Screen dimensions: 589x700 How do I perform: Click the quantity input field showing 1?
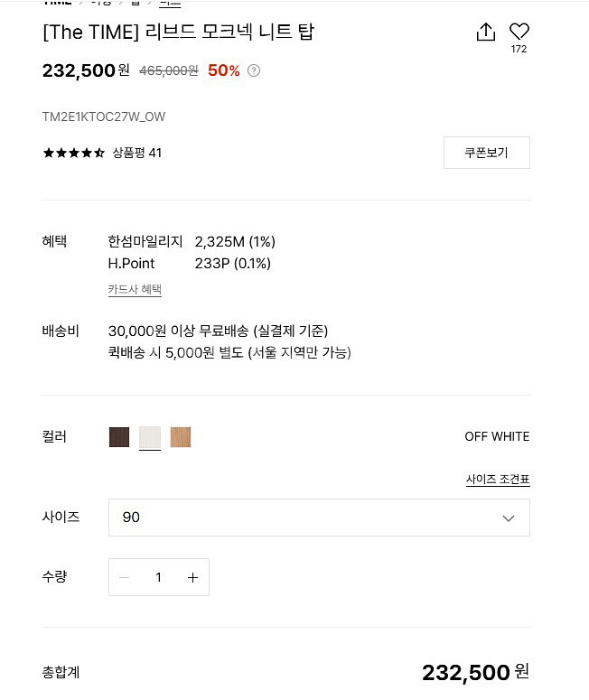pyautogui.click(x=158, y=577)
